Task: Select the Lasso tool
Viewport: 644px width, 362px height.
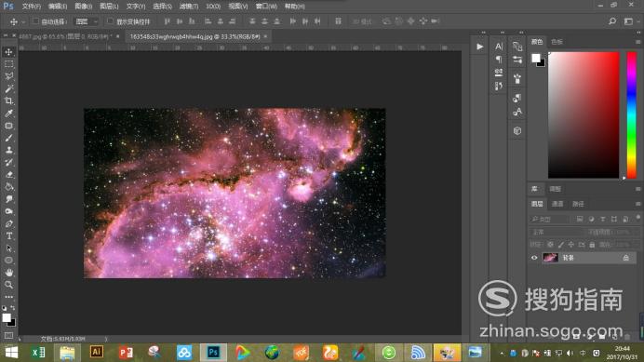Action: [8, 76]
